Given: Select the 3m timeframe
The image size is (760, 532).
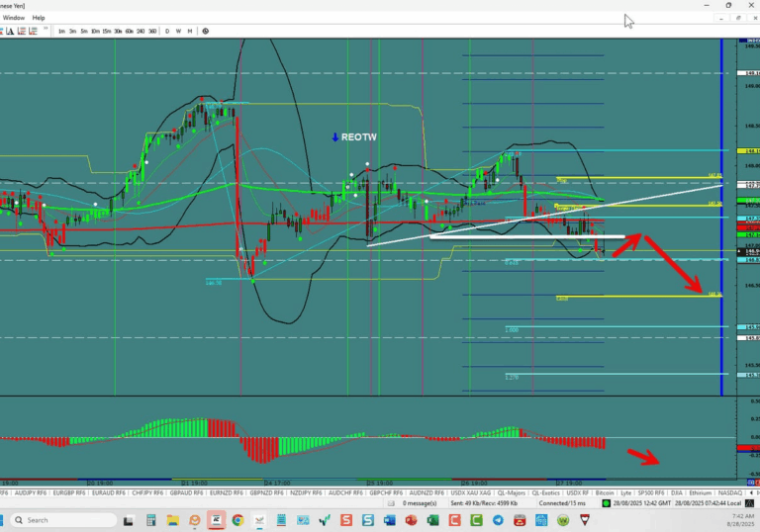Looking at the screenshot, I should pyautogui.click(x=72, y=31).
